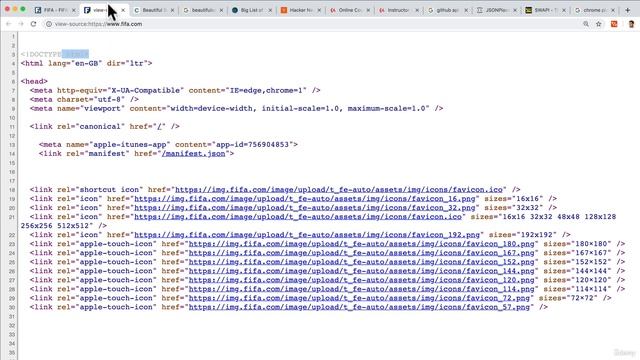Close the active view-source tab
This screenshot has height=360, width=640.
[x=123, y=10]
